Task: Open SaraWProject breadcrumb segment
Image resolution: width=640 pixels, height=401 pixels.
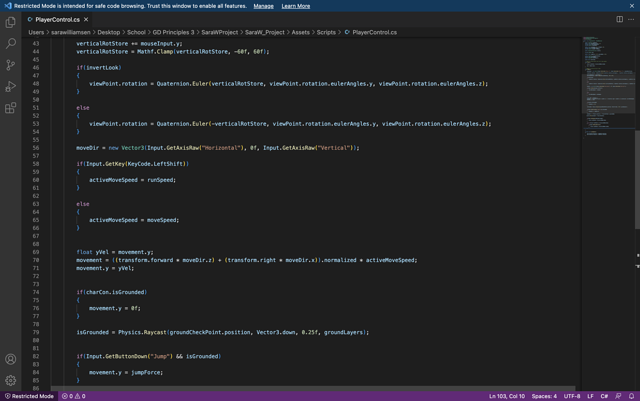Action: (219, 32)
